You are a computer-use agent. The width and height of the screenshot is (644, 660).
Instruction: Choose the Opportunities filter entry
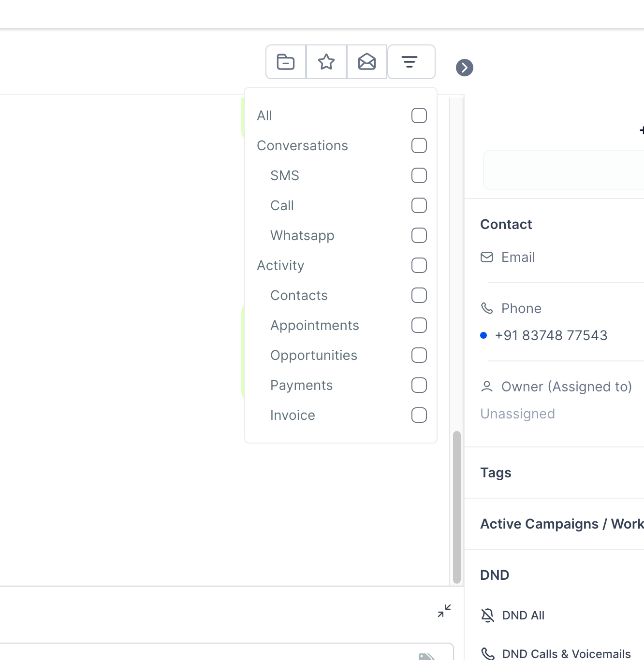click(x=314, y=355)
